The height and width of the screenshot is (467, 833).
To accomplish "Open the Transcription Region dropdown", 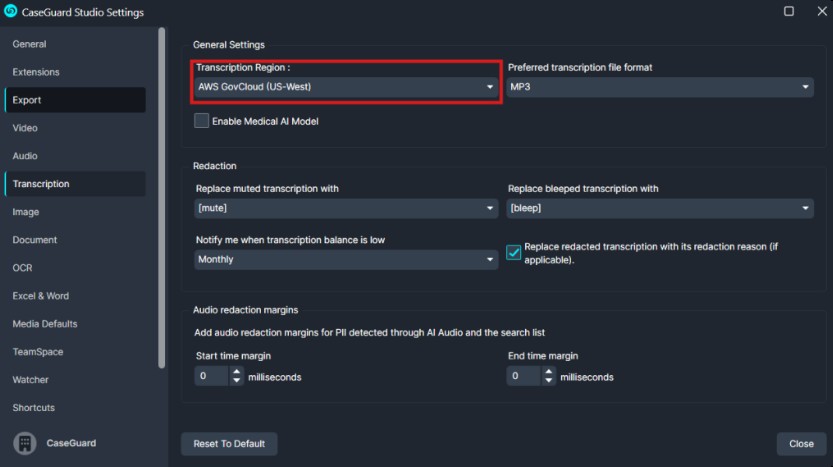I will pos(346,87).
